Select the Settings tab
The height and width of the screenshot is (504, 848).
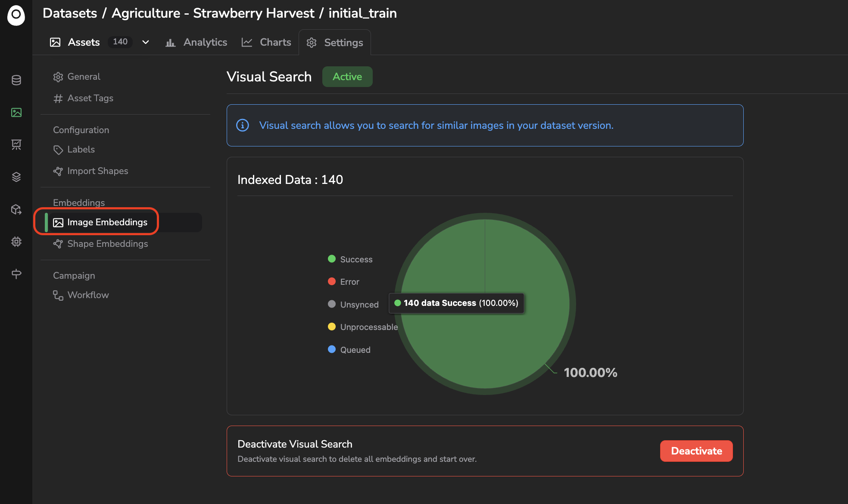click(335, 43)
